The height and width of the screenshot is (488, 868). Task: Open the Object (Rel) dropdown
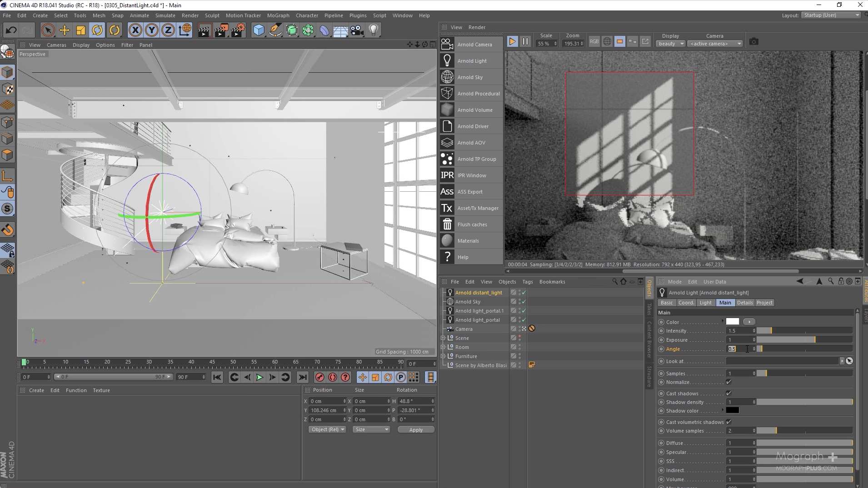pos(327,429)
